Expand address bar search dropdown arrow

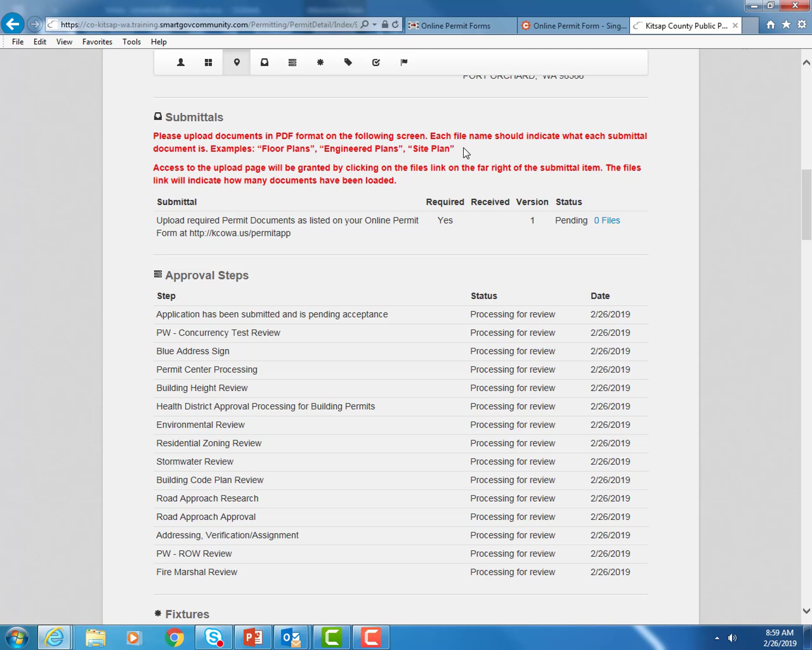click(x=375, y=25)
